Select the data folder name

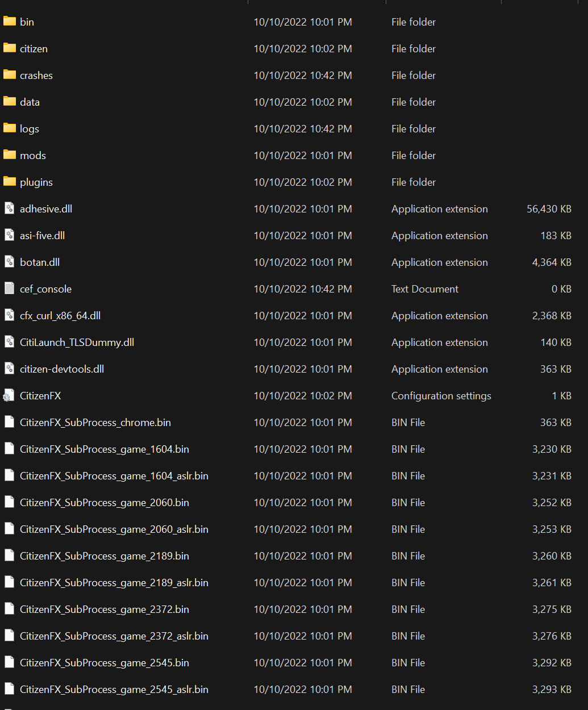(30, 102)
